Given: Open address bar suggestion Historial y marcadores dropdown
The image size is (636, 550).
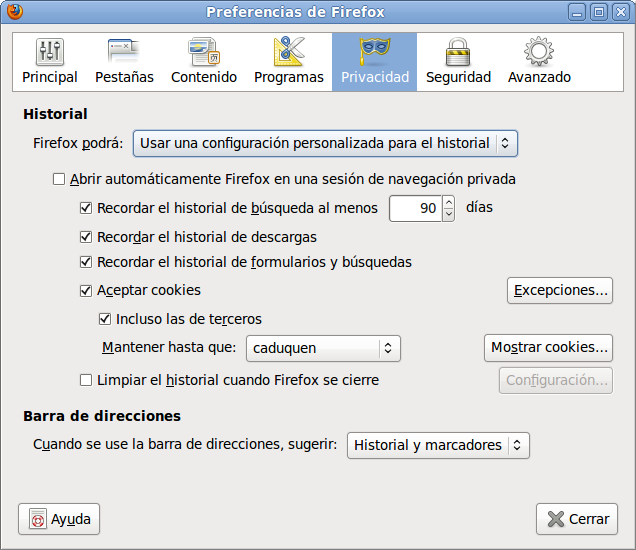Looking at the screenshot, I should pyautogui.click(x=438, y=445).
